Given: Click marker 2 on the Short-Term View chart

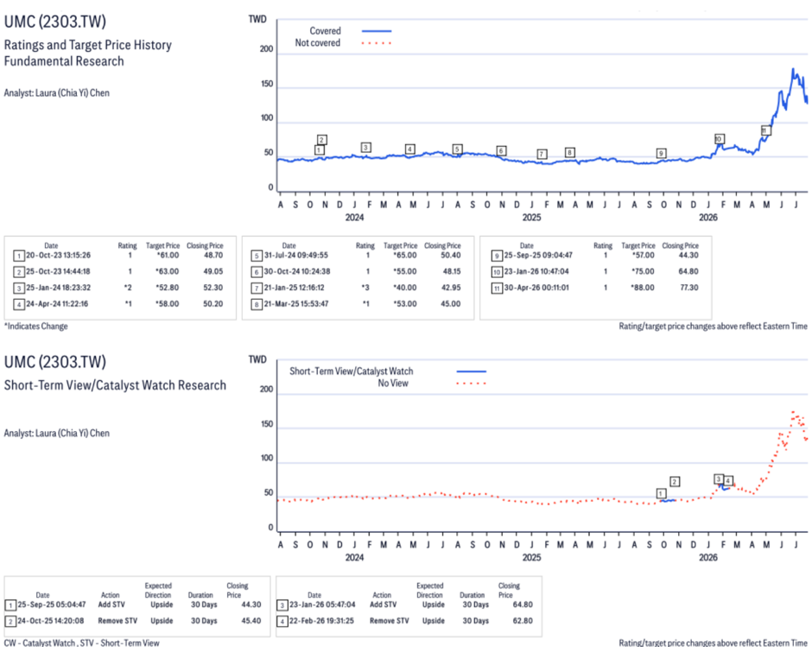Looking at the screenshot, I should point(675,482).
